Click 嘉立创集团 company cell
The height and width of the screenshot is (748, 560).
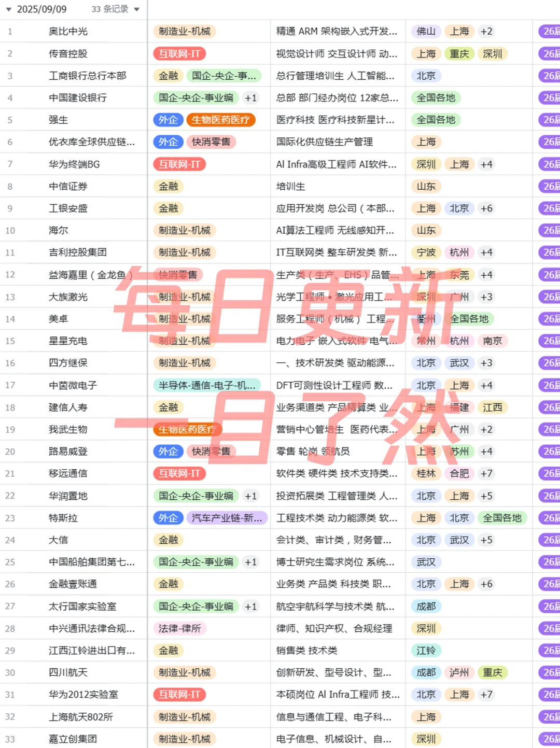tap(73, 739)
